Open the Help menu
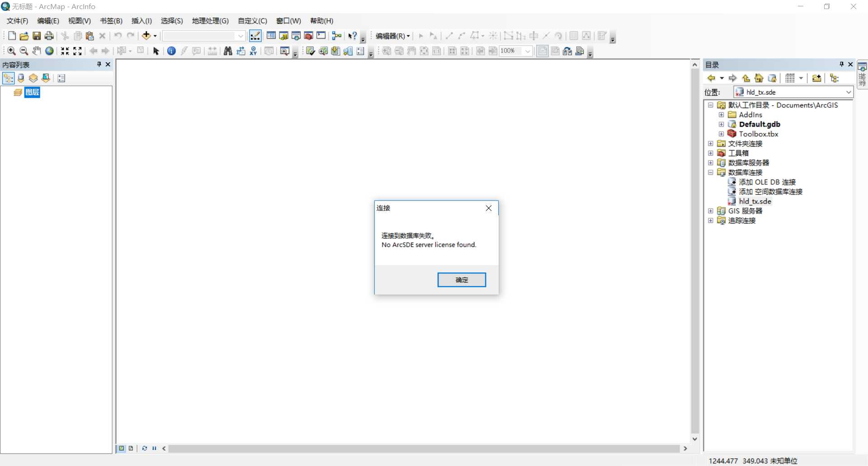 click(321, 21)
